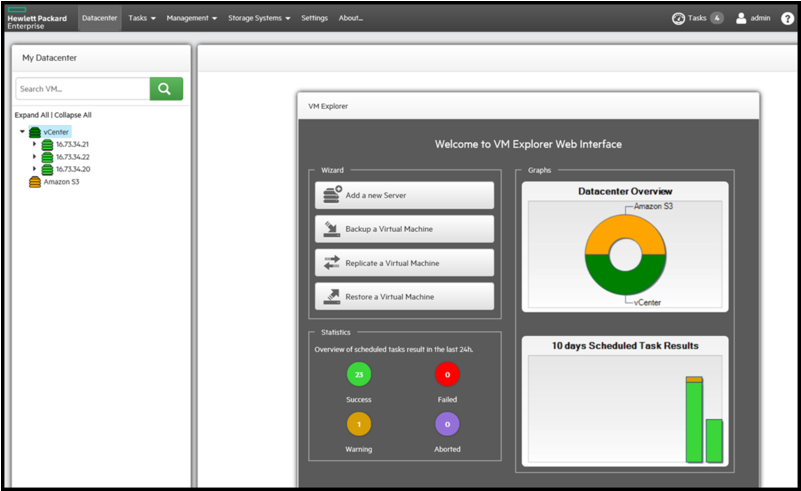The image size is (801, 491).
Task: Click the Search VM input field
Action: [x=83, y=89]
